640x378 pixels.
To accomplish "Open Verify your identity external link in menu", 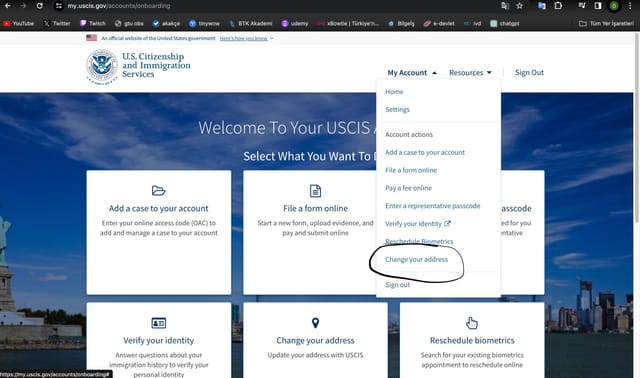I will 418,224.
